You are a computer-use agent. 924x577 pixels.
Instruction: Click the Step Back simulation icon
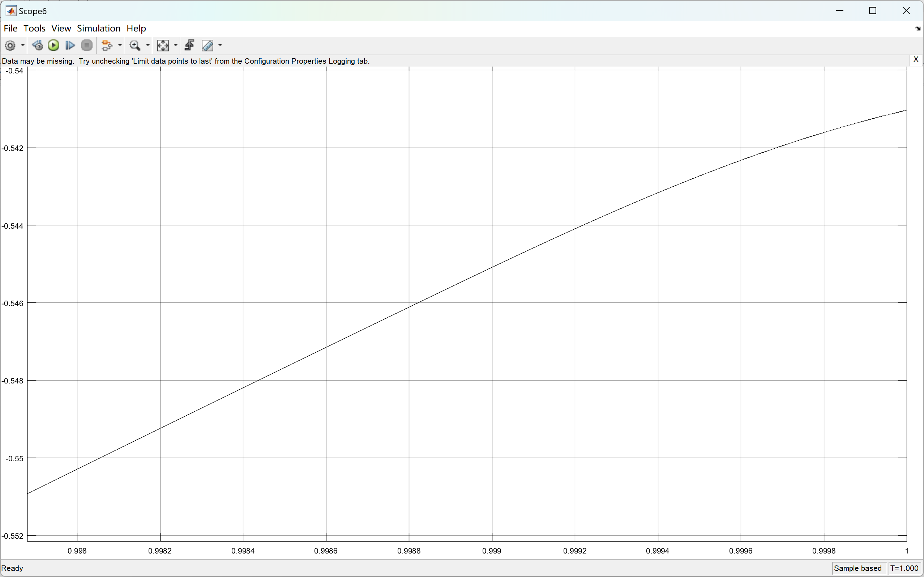37,46
